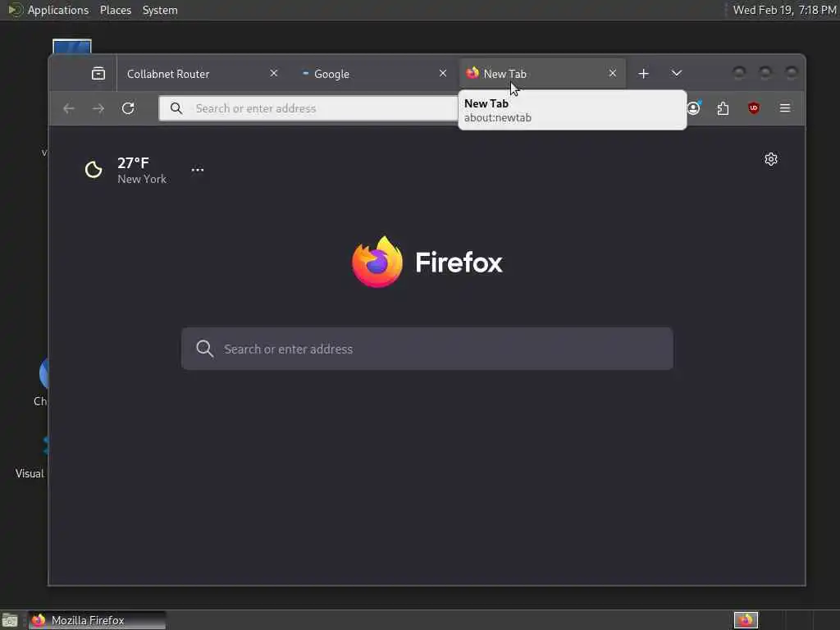Focus the toolbar address bar

pos(309,109)
